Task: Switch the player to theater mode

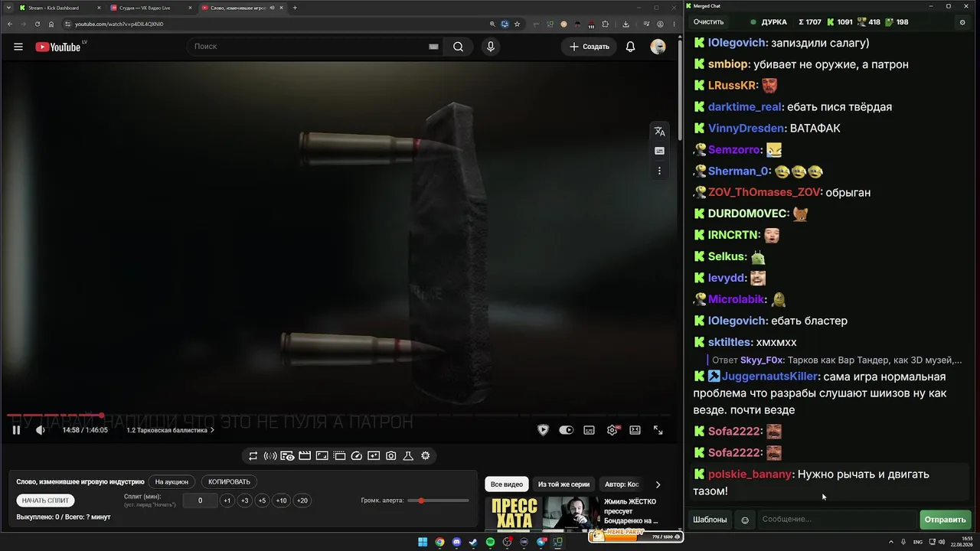Action: click(x=635, y=430)
